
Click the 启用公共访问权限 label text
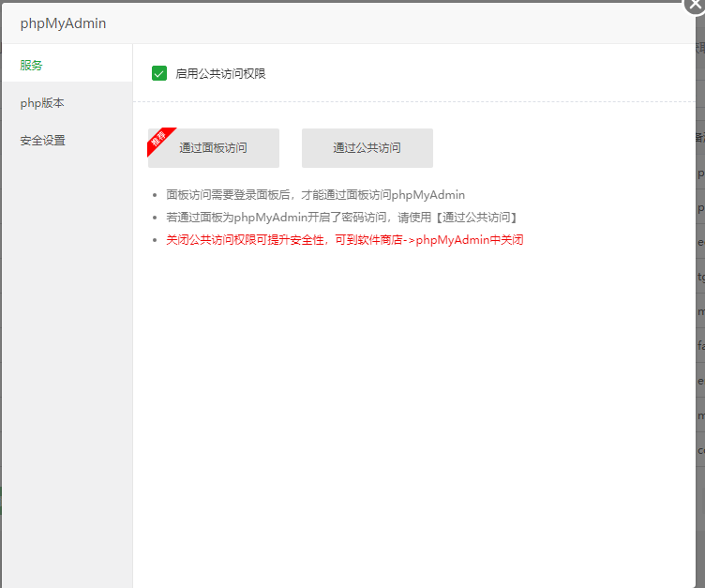pyautogui.click(x=220, y=74)
